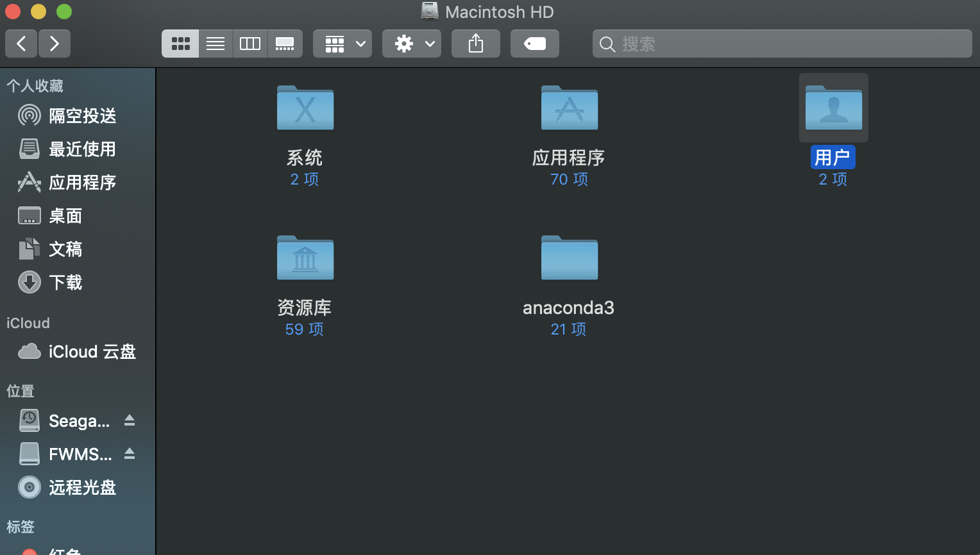Open 应用程序 in the sidebar
Screen dimensions: 980x555
click(78, 183)
